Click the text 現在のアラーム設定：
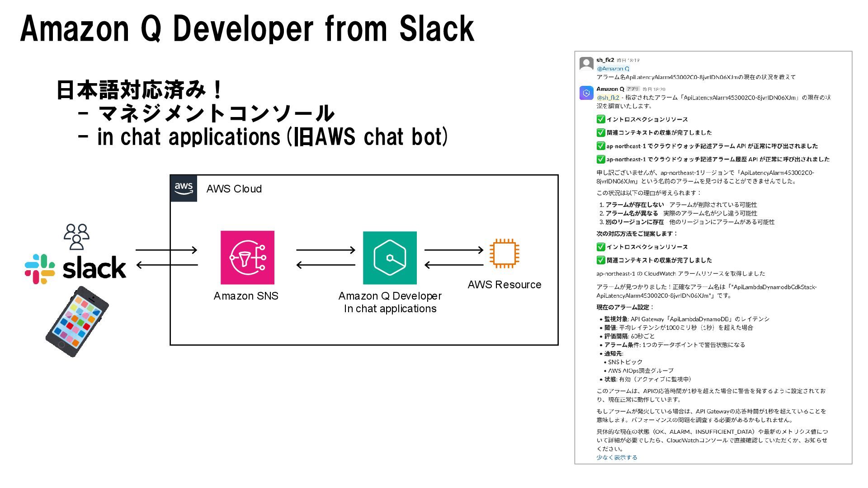Screen dimensions: 868x488 click(x=625, y=307)
